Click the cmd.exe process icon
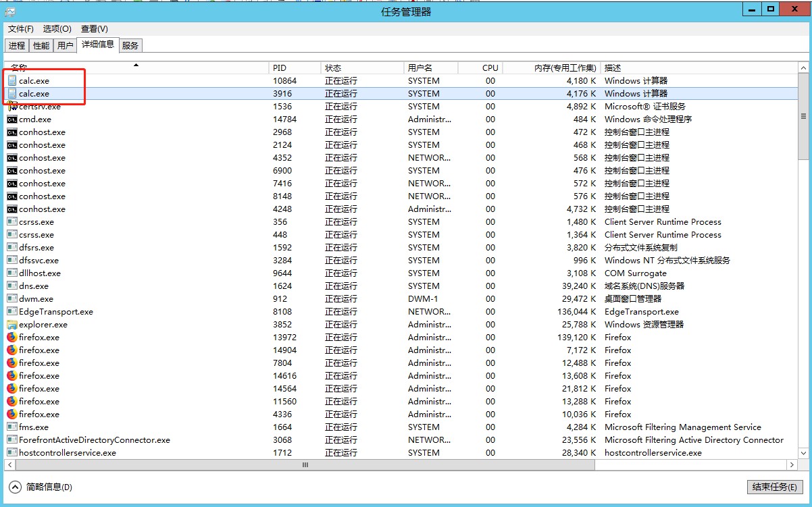812x507 pixels. point(12,119)
